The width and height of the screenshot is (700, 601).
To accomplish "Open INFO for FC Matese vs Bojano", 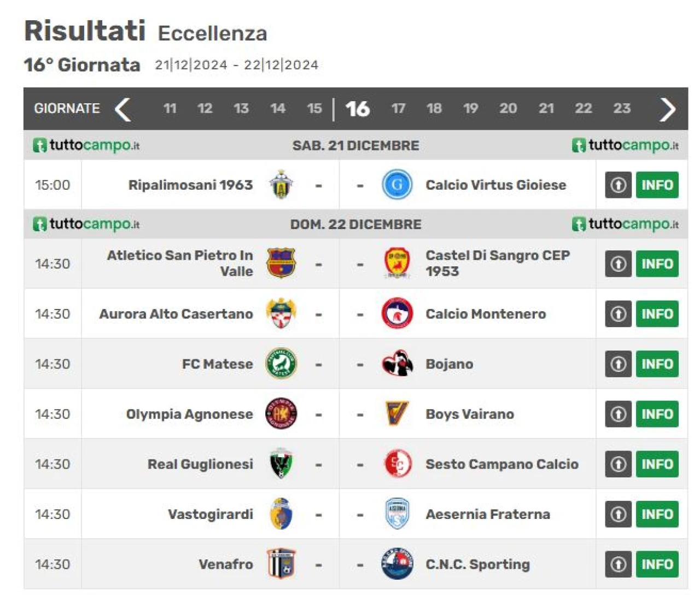I will pyautogui.click(x=657, y=364).
